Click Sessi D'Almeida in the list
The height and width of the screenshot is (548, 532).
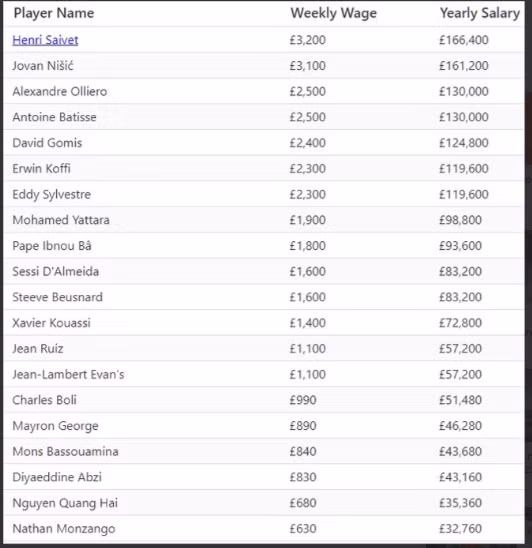pyautogui.click(x=56, y=271)
